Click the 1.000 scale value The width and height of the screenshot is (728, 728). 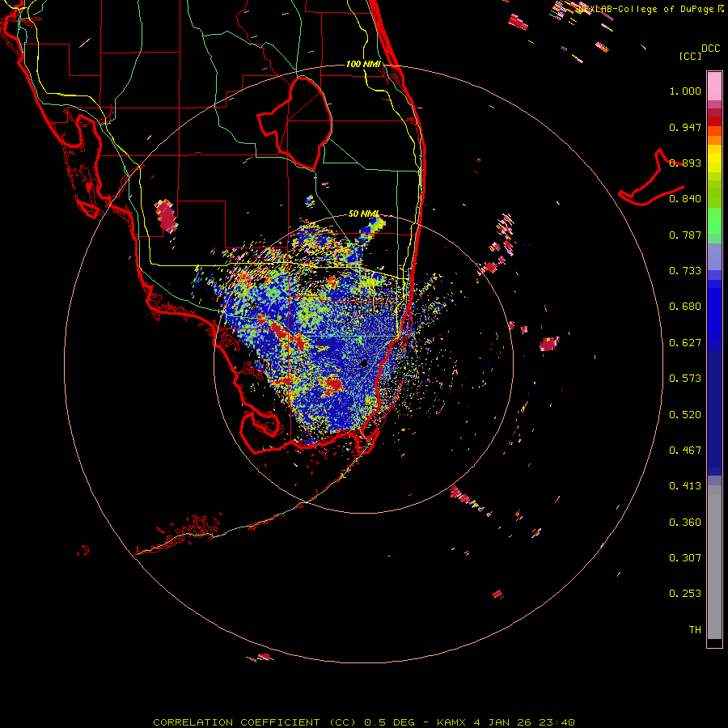tap(685, 91)
